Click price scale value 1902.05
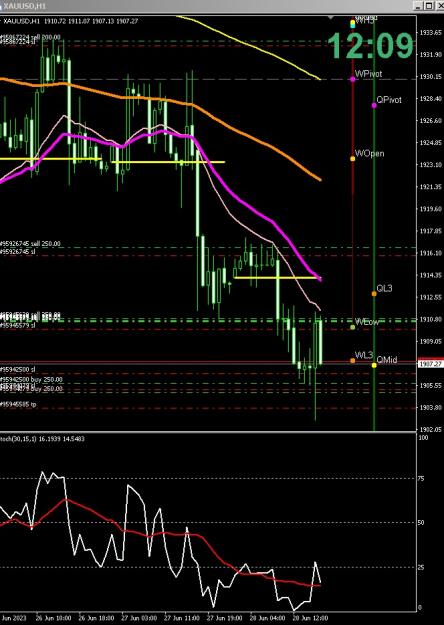444x625 pixels. (x=430, y=430)
